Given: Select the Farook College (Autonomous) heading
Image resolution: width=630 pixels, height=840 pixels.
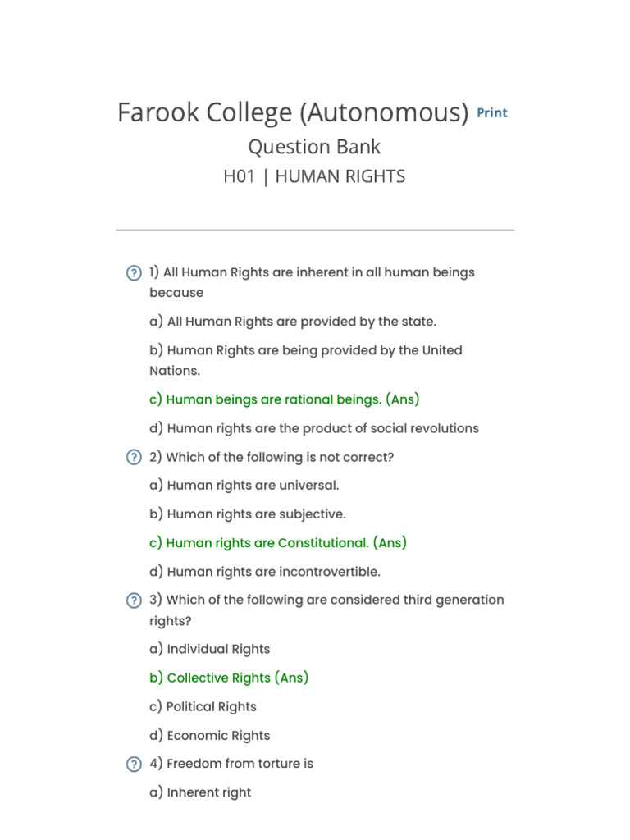Looking at the screenshot, I should point(293,112).
